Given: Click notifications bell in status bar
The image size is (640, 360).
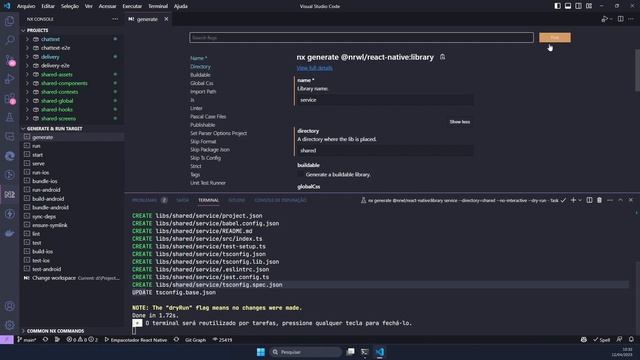Looking at the screenshot, I should [x=631, y=340].
